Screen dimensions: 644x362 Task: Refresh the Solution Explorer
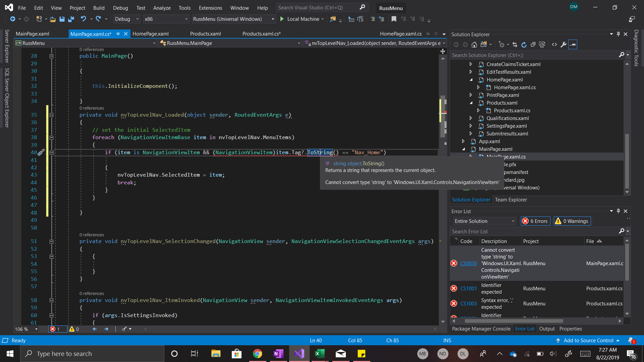pyautogui.click(x=524, y=44)
